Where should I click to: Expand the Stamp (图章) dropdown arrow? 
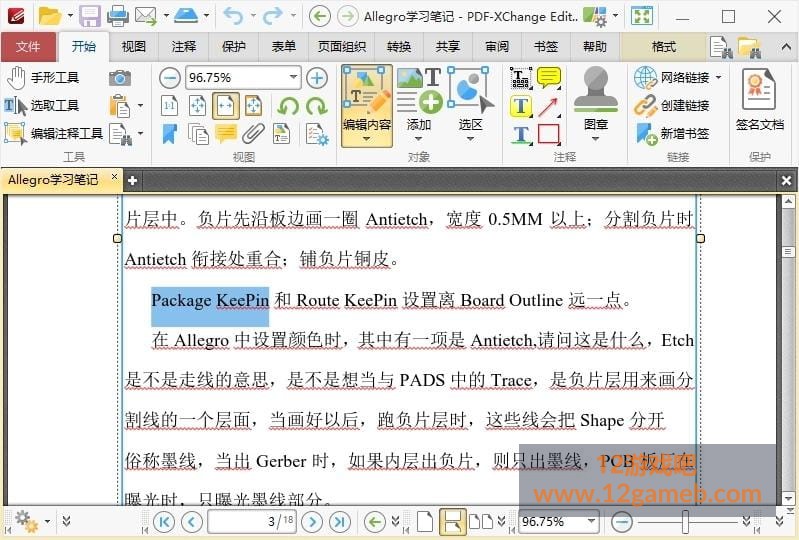click(595, 139)
